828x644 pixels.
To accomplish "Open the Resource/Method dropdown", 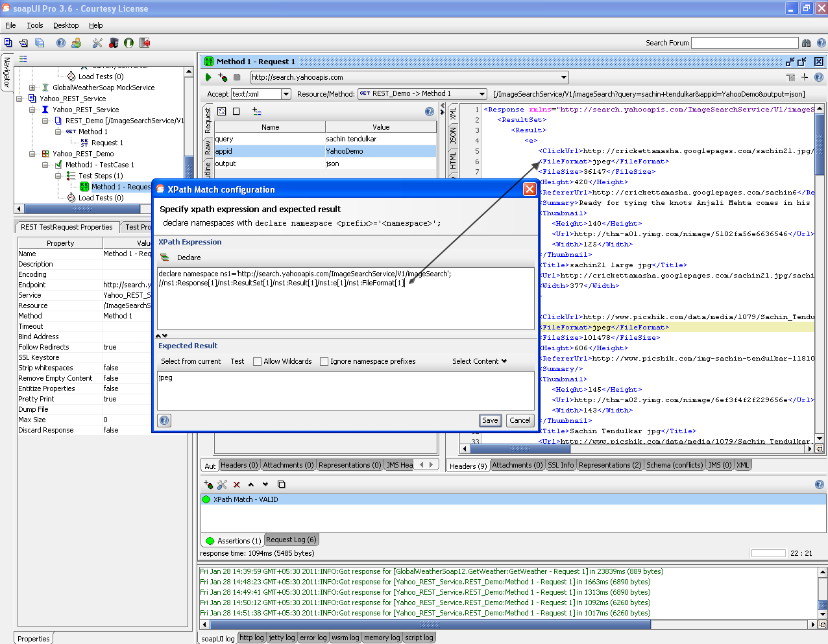I will coord(482,94).
